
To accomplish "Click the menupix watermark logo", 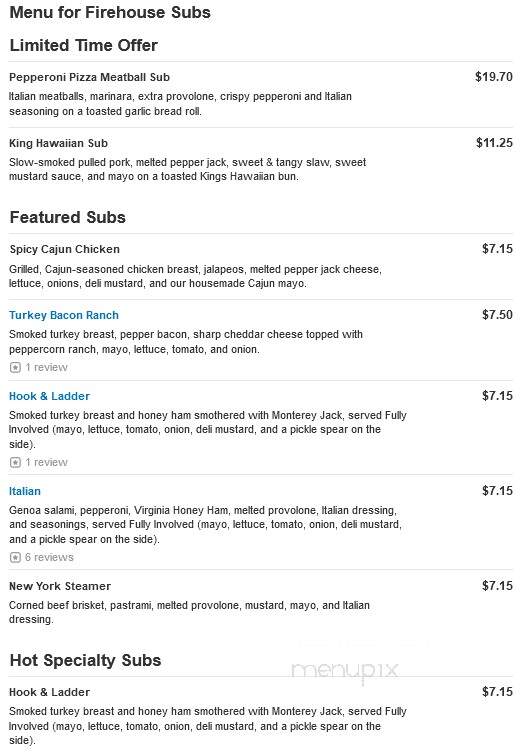I will pyautogui.click(x=345, y=669).
